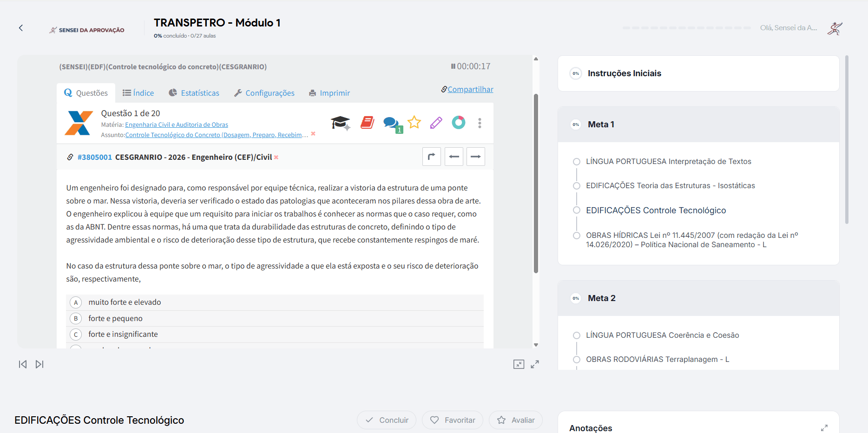Open the purple pencil annotation icon
This screenshot has width=868, height=433.
coord(436,123)
